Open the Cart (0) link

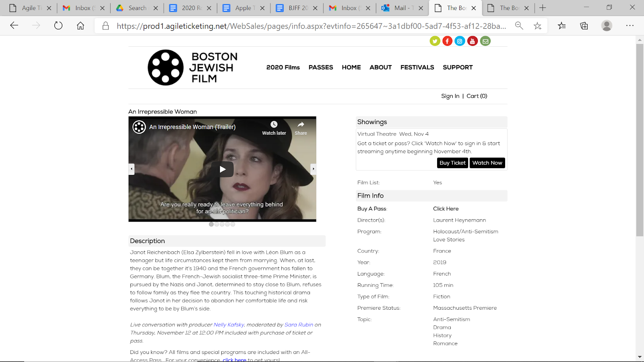point(477,96)
